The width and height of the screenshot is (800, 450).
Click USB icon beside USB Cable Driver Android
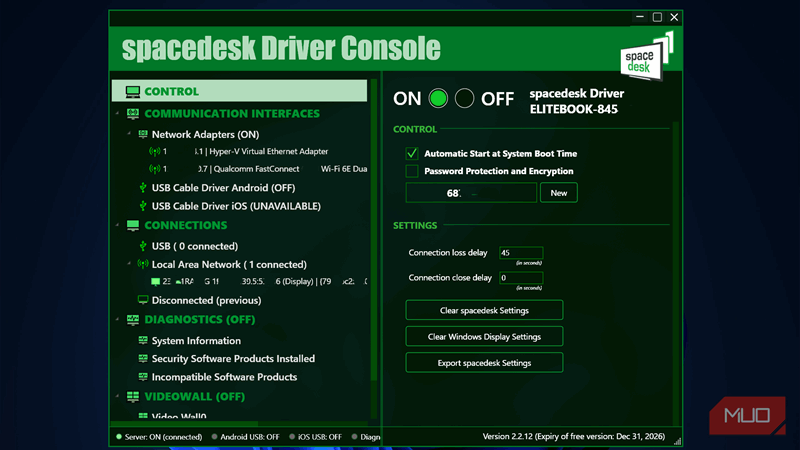(x=141, y=188)
